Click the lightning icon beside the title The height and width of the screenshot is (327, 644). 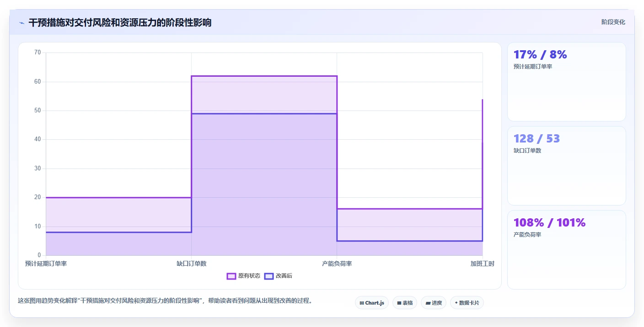coord(21,23)
